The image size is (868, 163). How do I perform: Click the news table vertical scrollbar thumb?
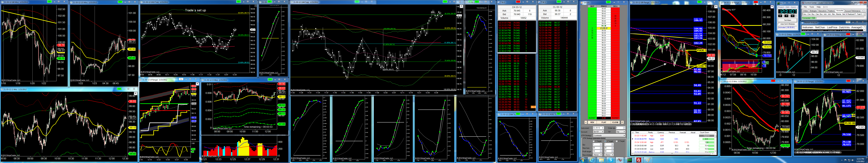(x=715, y=136)
